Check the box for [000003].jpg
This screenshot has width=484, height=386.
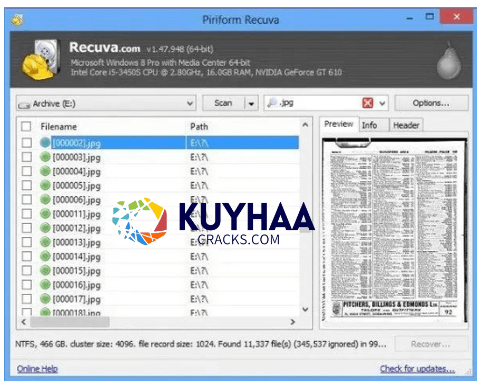pyautogui.click(x=27, y=157)
